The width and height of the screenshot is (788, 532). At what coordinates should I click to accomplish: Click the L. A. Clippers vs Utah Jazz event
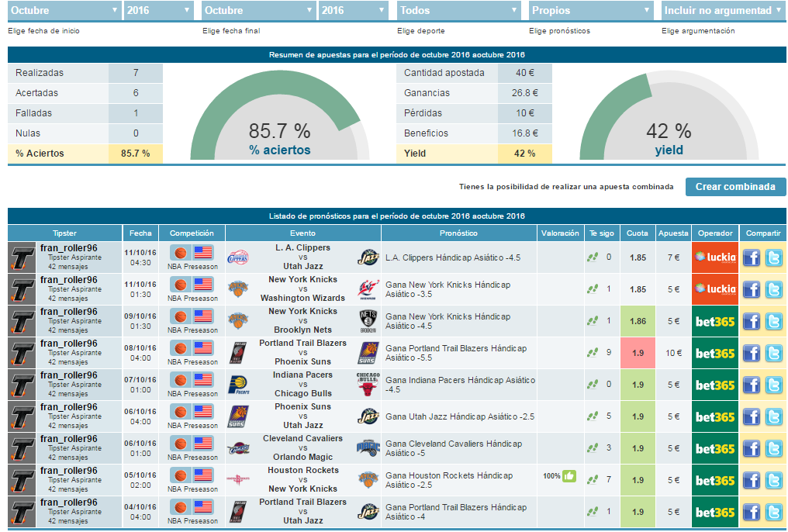(x=303, y=257)
